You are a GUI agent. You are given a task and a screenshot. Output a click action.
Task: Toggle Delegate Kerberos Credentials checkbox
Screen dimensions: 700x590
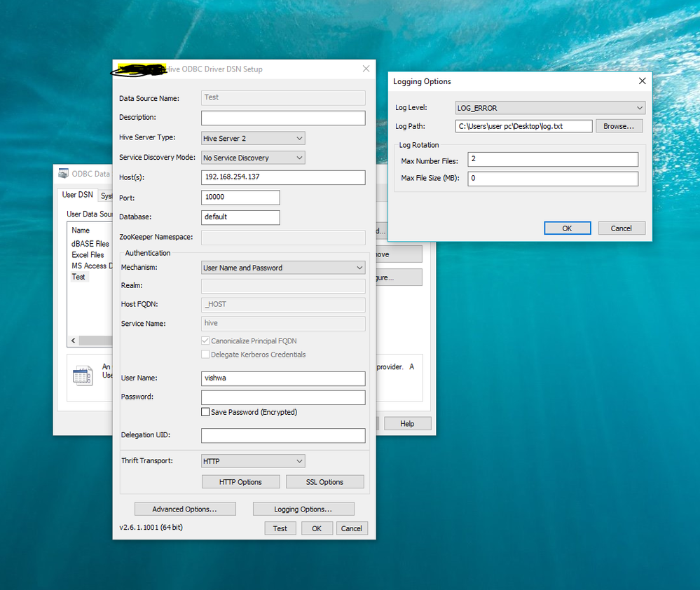coord(205,355)
